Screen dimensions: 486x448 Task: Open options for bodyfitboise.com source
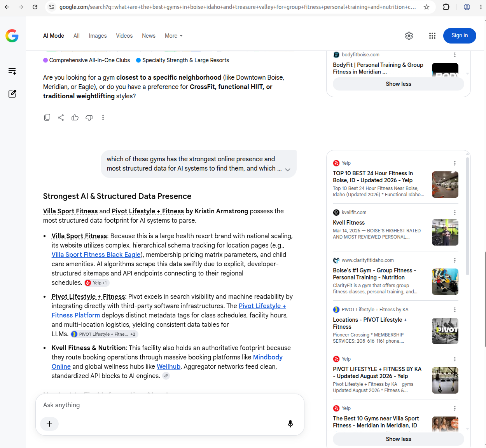pyautogui.click(x=455, y=55)
